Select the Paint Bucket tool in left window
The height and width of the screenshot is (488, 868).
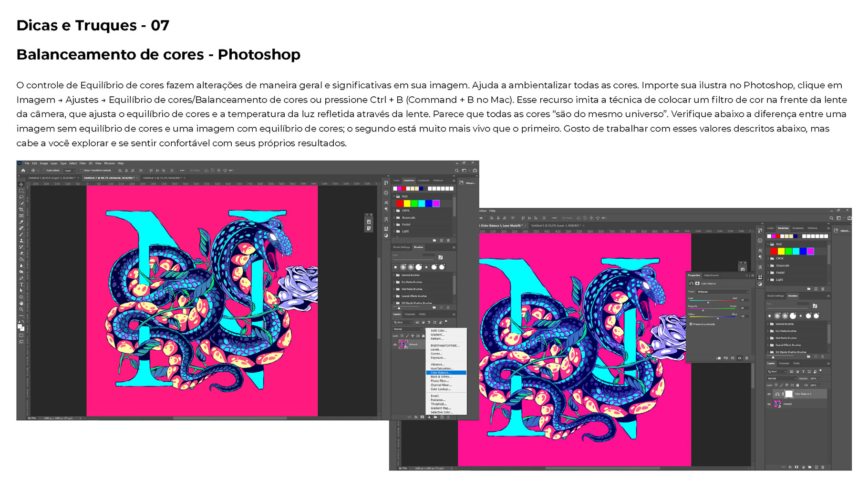point(21,259)
